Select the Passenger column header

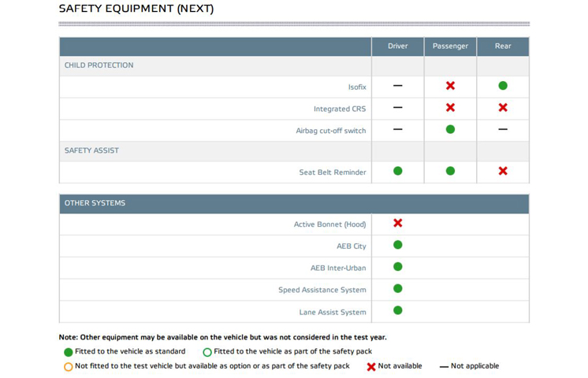(450, 46)
